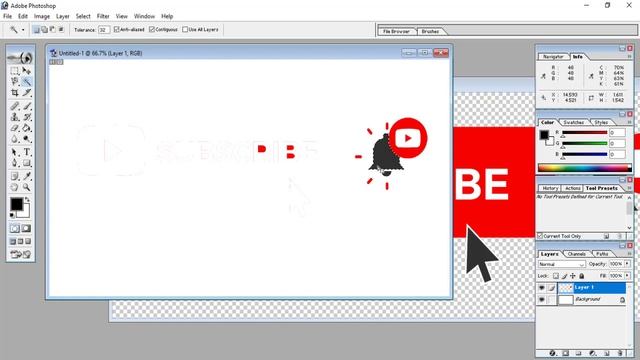Click Jump to ImageReady icon

pyautogui.click(x=20, y=255)
